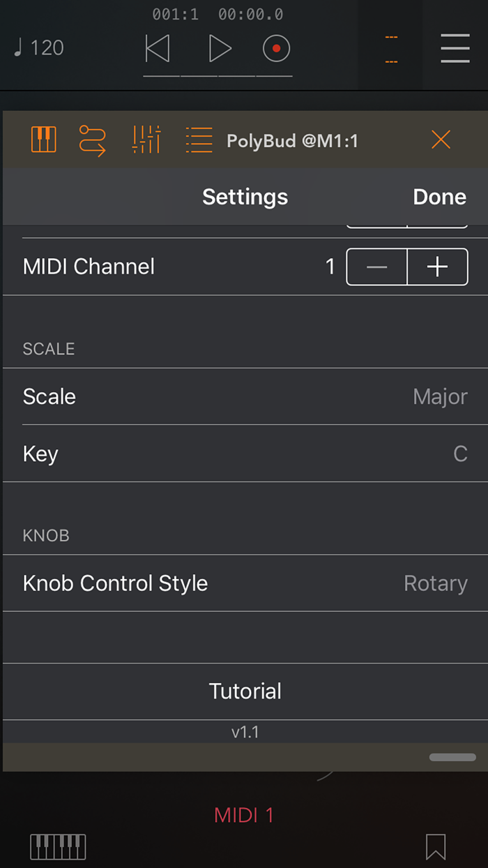Open the bookmark panel
Image resolution: width=488 pixels, height=868 pixels.
(x=434, y=846)
